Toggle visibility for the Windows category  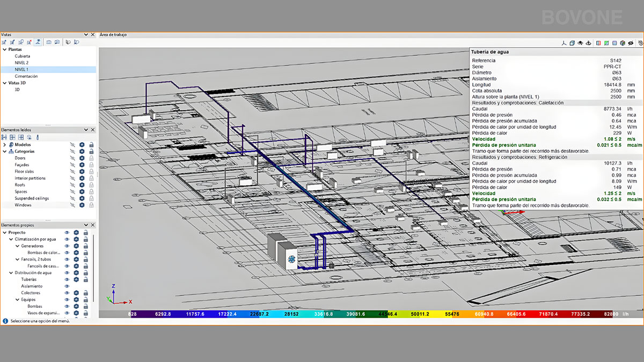click(72, 205)
